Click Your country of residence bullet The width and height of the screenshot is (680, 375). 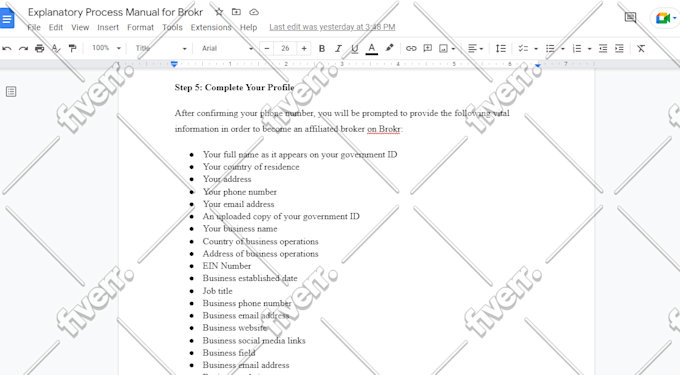(x=251, y=167)
